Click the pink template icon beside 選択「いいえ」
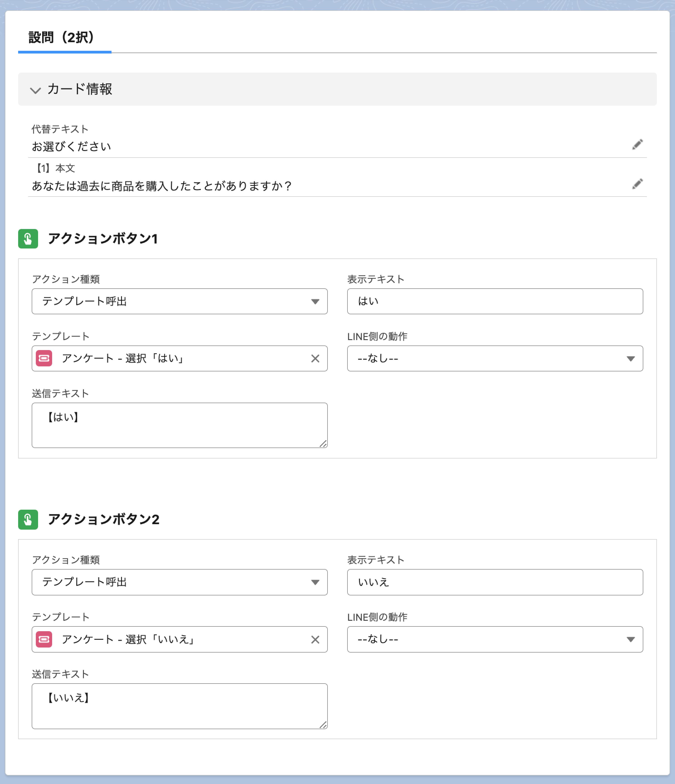The height and width of the screenshot is (784, 675). [x=44, y=639]
